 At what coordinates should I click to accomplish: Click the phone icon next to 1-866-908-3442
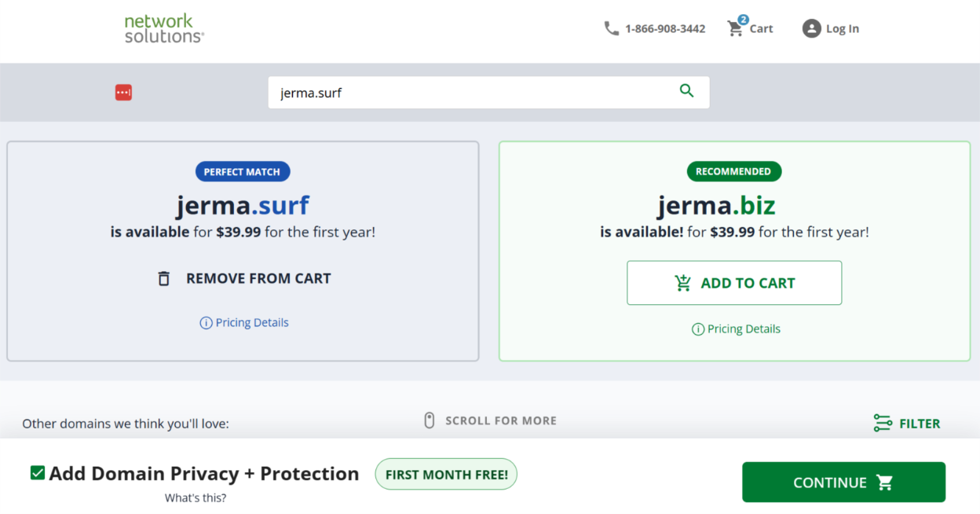(x=611, y=28)
